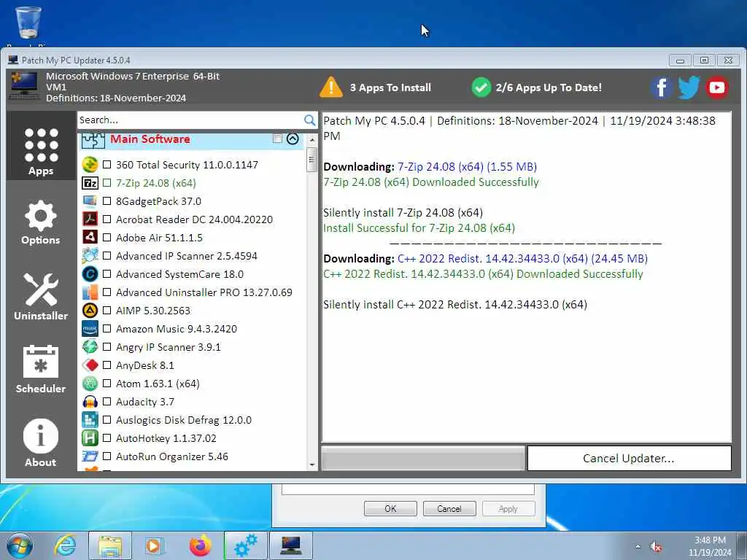Click Cancel in the background dialog
This screenshot has width=747, height=560.
[449, 508]
